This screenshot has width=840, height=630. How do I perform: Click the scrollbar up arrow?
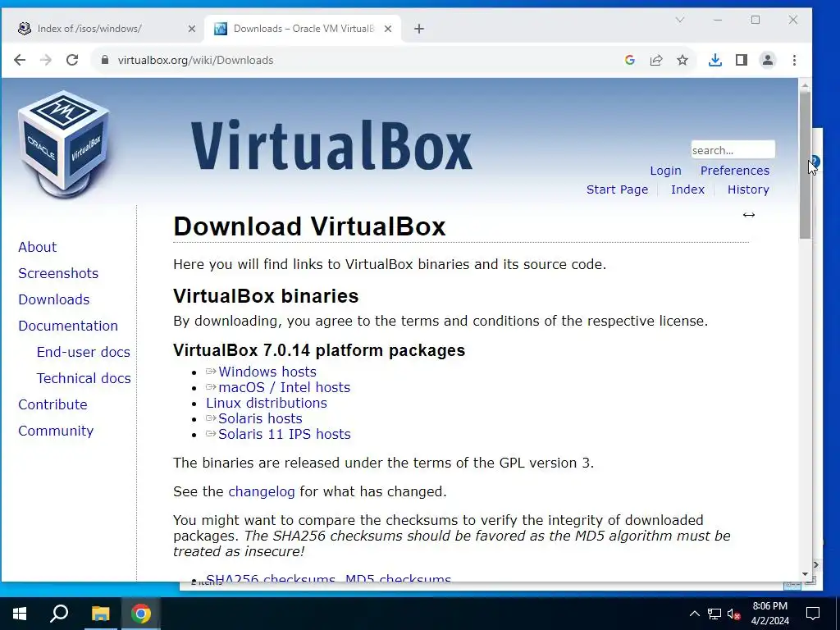(805, 85)
